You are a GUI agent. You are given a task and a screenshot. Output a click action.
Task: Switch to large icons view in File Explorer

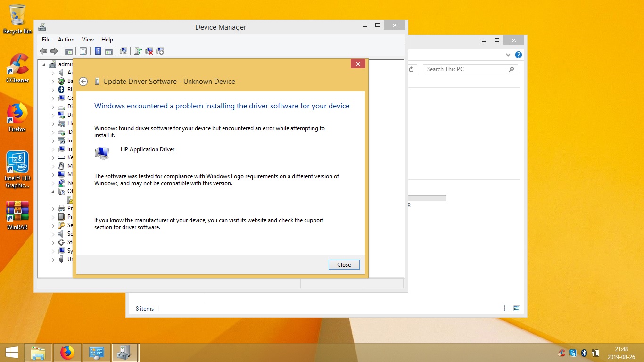pyautogui.click(x=517, y=308)
